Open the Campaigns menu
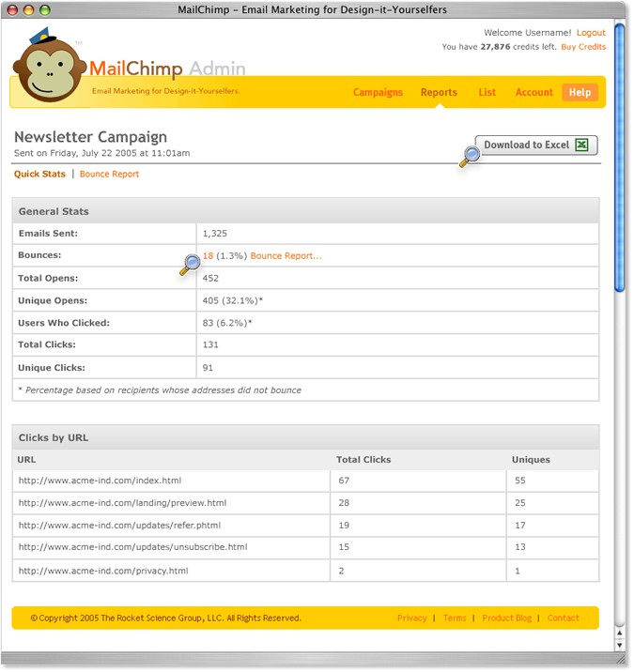The width and height of the screenshot is (634, 672). click(378, 93)
